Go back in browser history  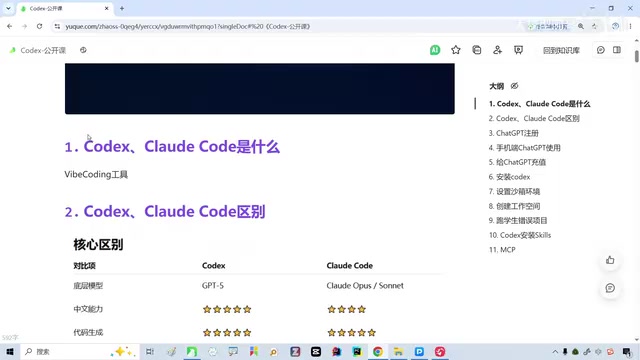(x=10, y=27)
